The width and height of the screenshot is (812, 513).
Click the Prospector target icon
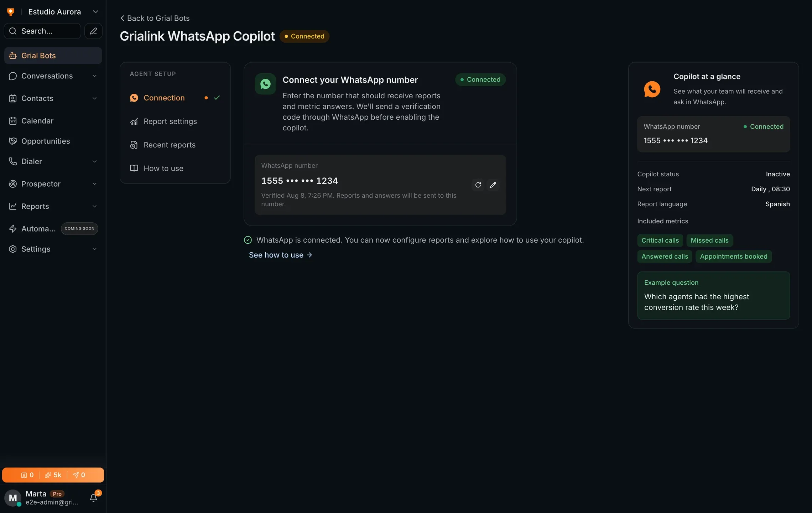13,184
